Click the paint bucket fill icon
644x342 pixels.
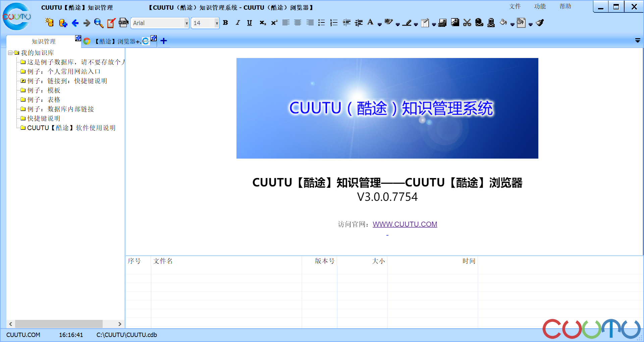coord(503,22)
